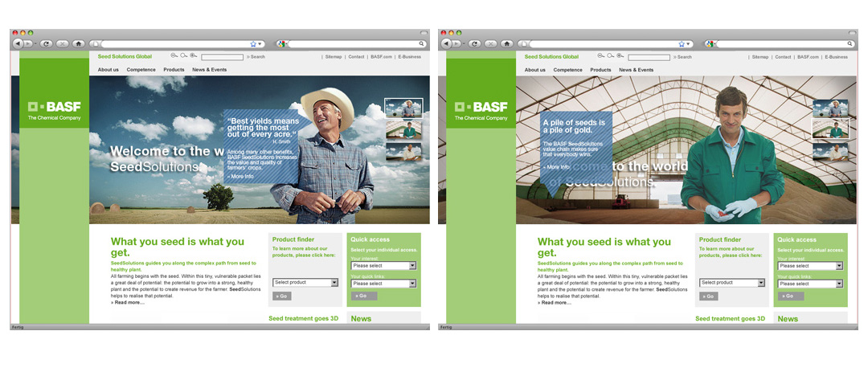Open the Select product dropdown in right window
The width and height of the screenshot is (868, 376).
[x=732, y=283]
